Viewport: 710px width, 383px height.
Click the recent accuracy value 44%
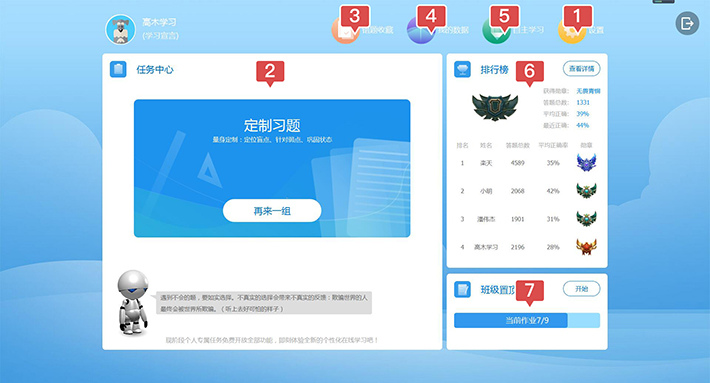click(x=582, y=125)
